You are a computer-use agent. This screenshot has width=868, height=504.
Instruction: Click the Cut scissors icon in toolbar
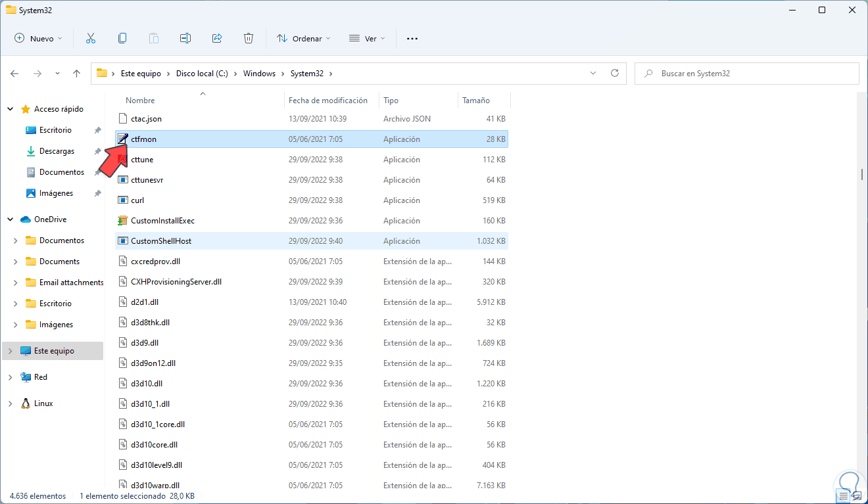pos(91,39)
